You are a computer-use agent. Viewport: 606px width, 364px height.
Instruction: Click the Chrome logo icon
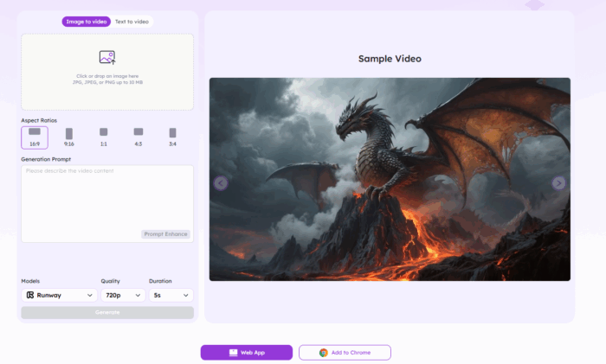click(324, 353)
